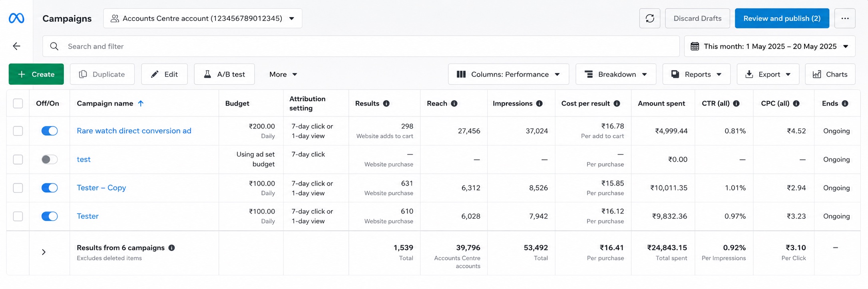
Task: Open Rare watch direct conversion ad campaign
Action: 134,131
